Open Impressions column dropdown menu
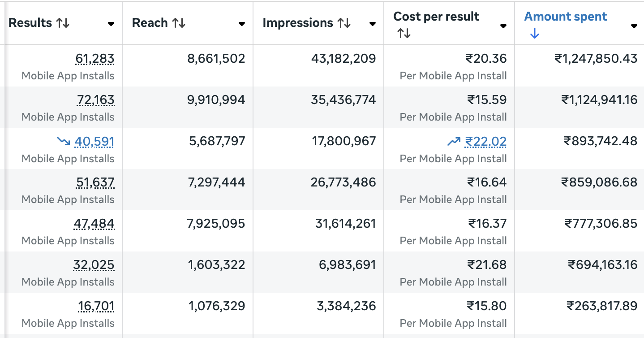This screenshot has width=644, height=338. click(x=373, y=24)
